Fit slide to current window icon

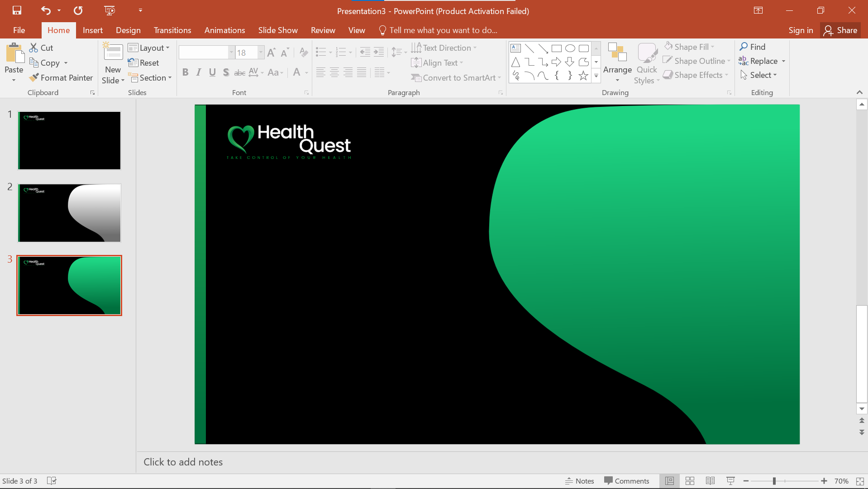pos(860,481)
